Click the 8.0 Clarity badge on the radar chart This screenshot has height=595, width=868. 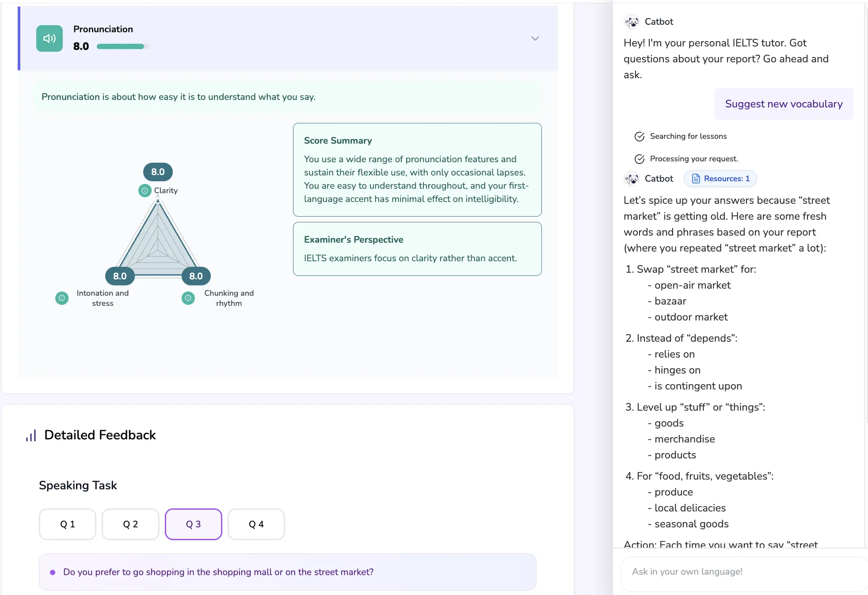click(x=157, y=172)
